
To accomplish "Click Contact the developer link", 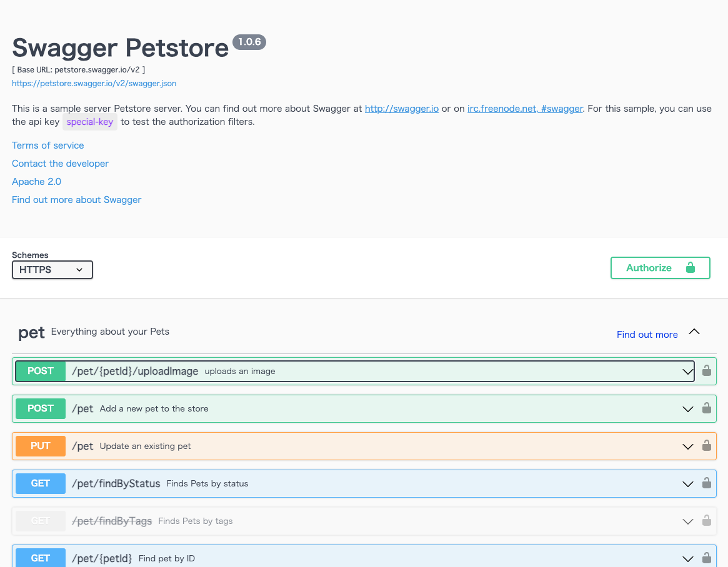I will coord(61,164).
